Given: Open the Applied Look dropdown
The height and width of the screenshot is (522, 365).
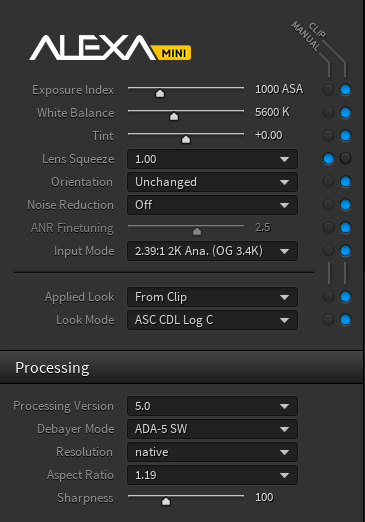Looking at the screenshot, I should pos(212,297).
